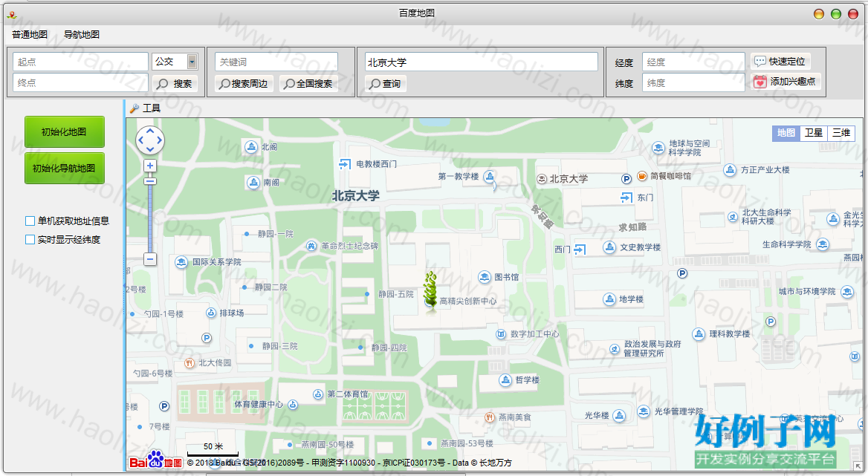The width and height of the screenshot is (868, 476).
Task: Click the 体育健康中心 icon
Action: pos(293,405)
